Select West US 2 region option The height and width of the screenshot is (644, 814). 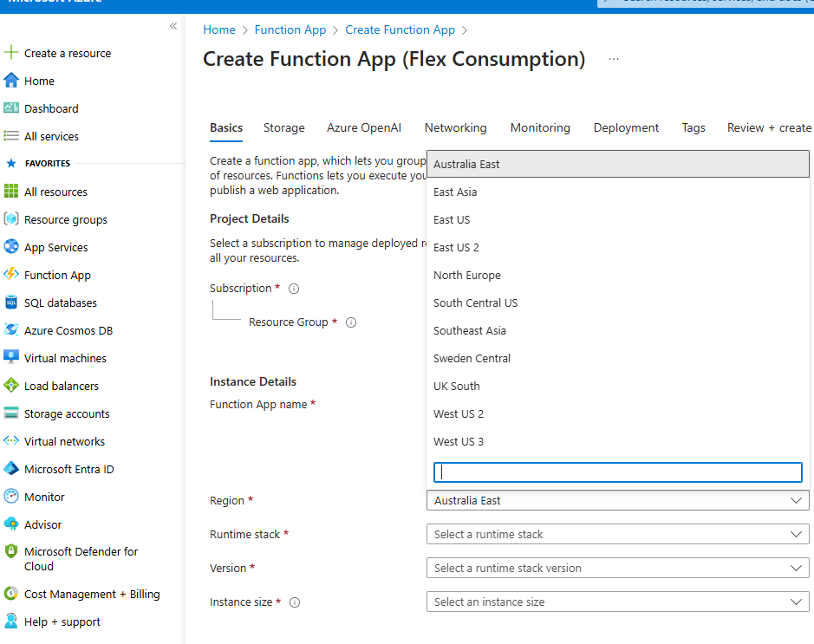point(618,413)
